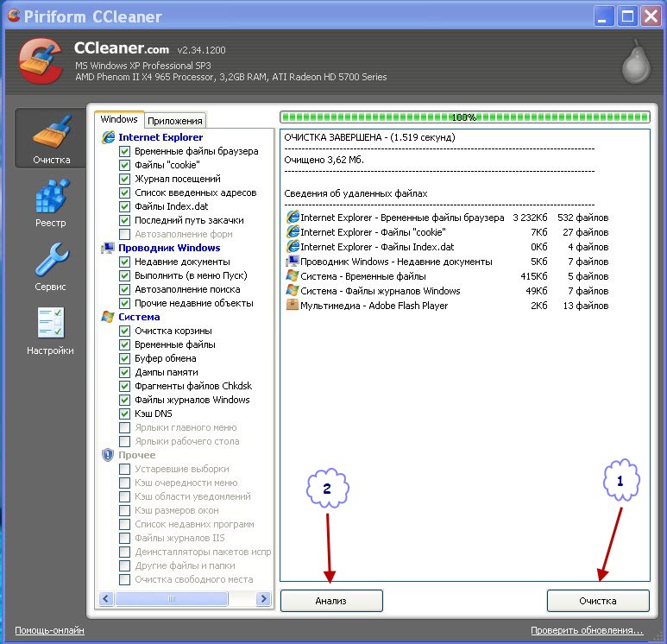Click IE icon beside Файлы Index.dat result
The width and height of the screenshot is (667, 644).
pyautogui.click(x=293, y=246)
